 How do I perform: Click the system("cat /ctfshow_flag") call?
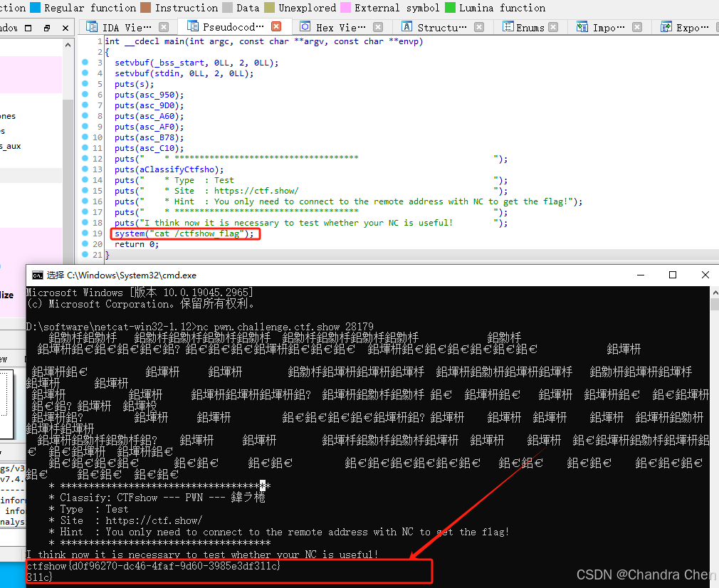[x=184, y=233]
